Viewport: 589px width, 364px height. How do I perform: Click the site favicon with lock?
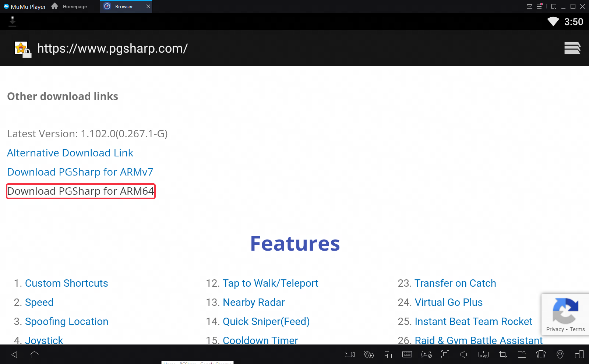pos(22,49)
